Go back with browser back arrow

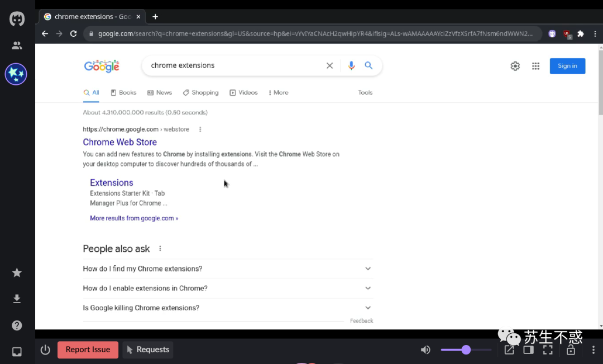click(x=45, y=34)
